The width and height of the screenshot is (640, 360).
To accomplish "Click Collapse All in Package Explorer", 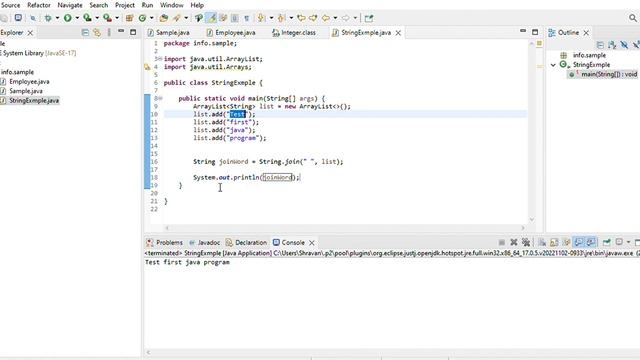I will tap(85, 32).
